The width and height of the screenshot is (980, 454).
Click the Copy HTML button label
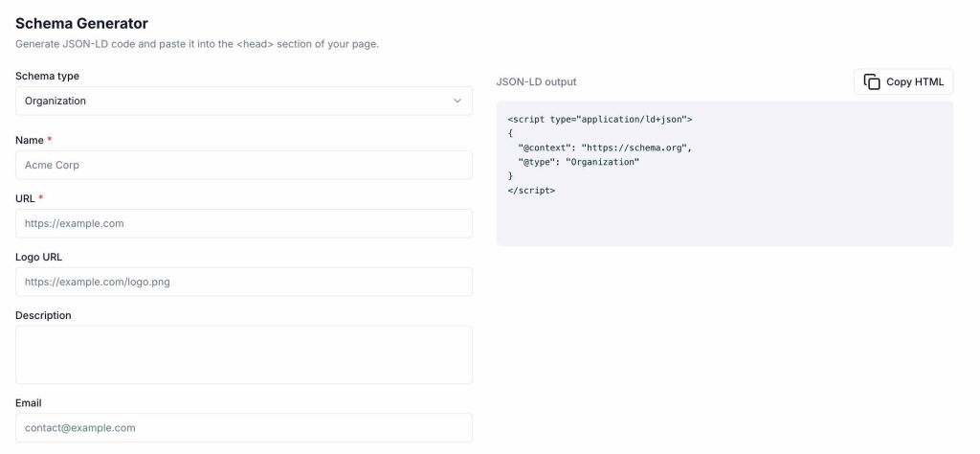tap(915, 82)
